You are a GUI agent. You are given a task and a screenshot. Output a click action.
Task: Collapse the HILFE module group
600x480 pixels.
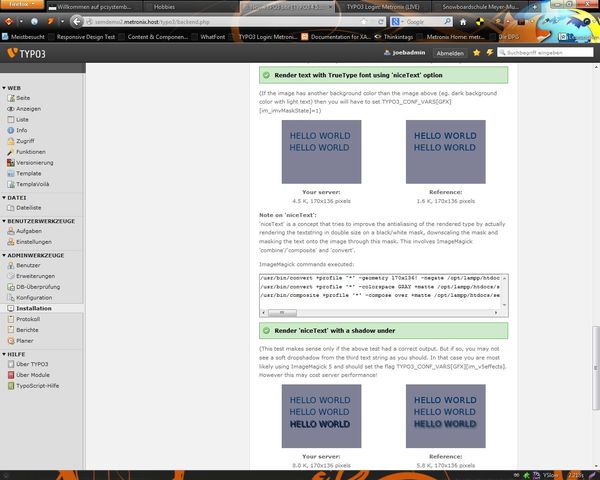click(x=13, y=354)
